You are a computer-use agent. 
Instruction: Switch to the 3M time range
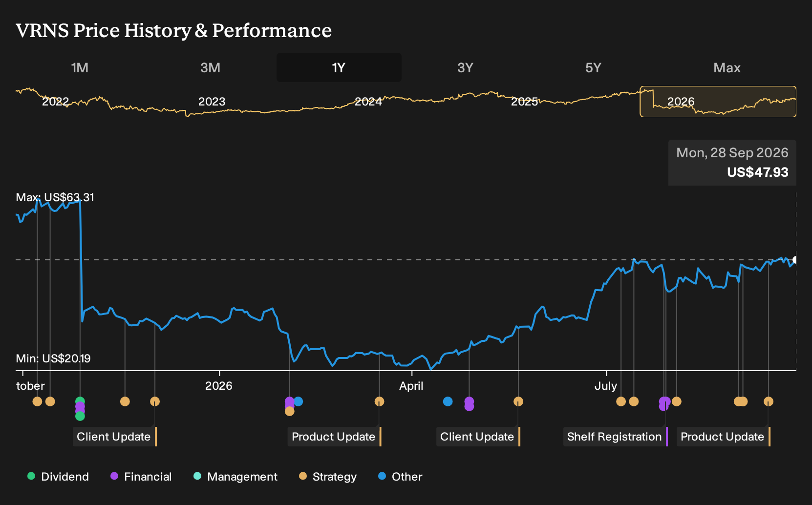pos(210,67)
